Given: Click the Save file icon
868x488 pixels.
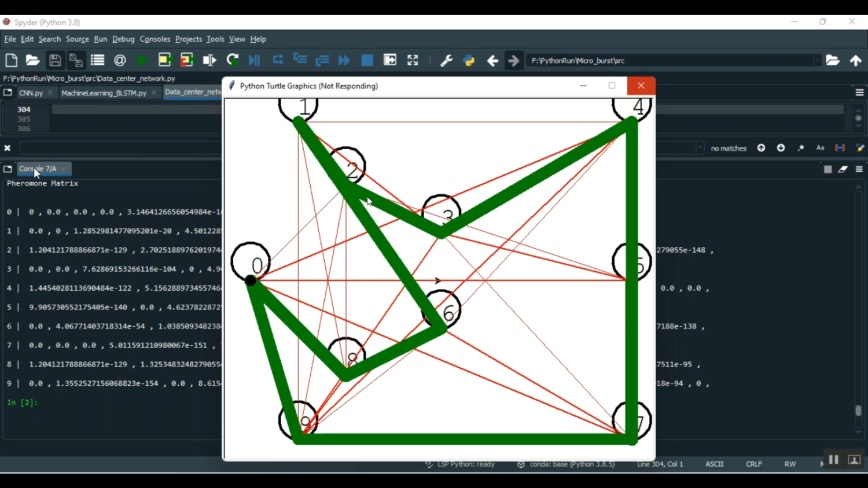Looking at the screenshot, I should click(x=54, y=60).
